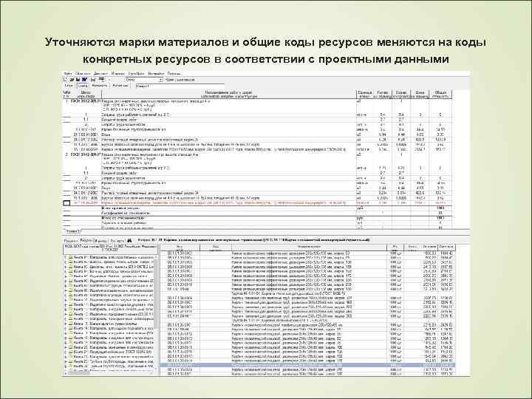Click the horizontal scrollbar under the book tree

109,372
